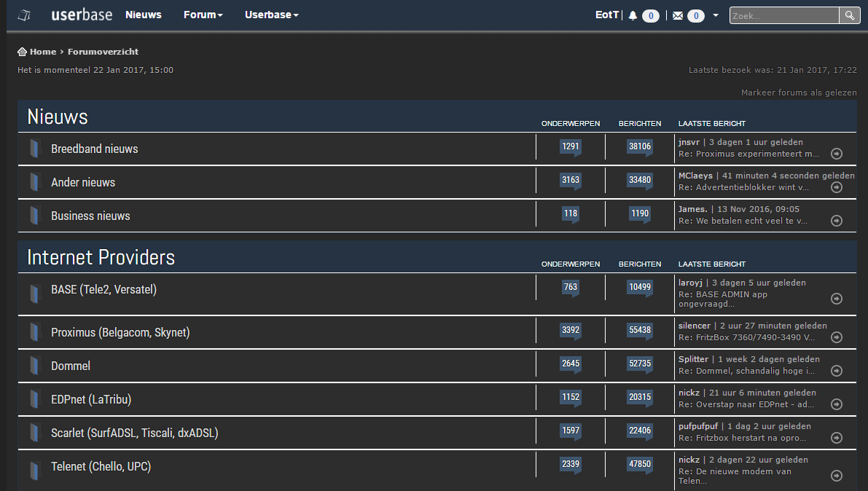Click the Home house icon in breadcrumb
The height and width of the screenshot is (491, 868).
pyautogui.click(x=22, y=52)
